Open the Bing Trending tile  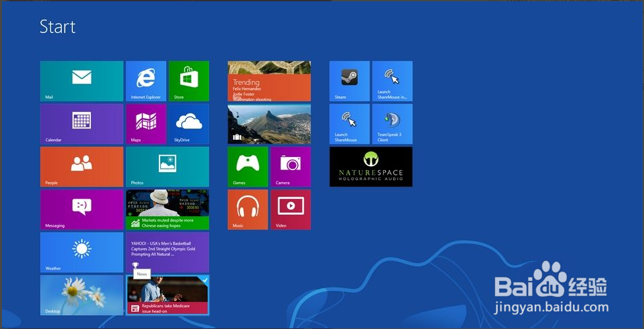pyautogui.click(x=269, y=81)
